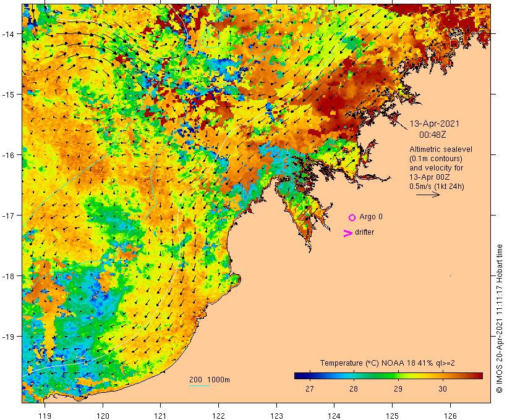Click the '0.5m/s (1kt 24h)' label
This screenshot has width=507, height=420.
(437, 187)
